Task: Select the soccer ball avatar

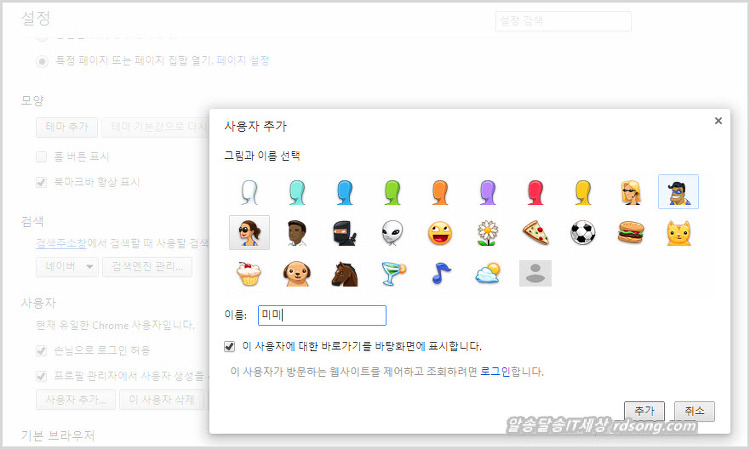Action: [x=583, y=233]
